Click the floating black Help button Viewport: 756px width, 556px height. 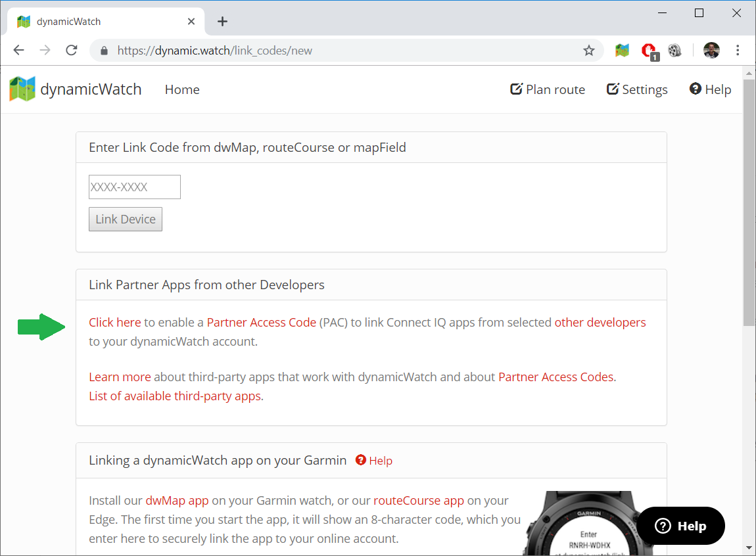point(680,526)
